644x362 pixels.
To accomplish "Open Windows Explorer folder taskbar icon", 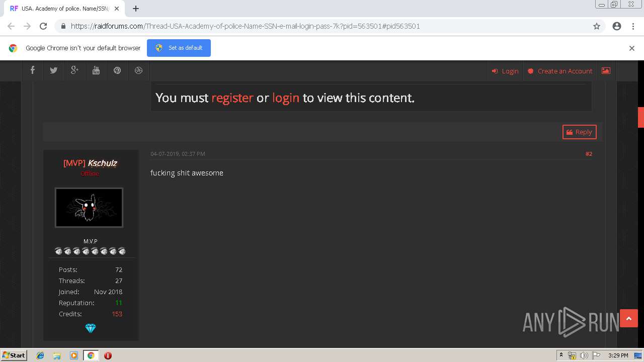I will (57, 355).
